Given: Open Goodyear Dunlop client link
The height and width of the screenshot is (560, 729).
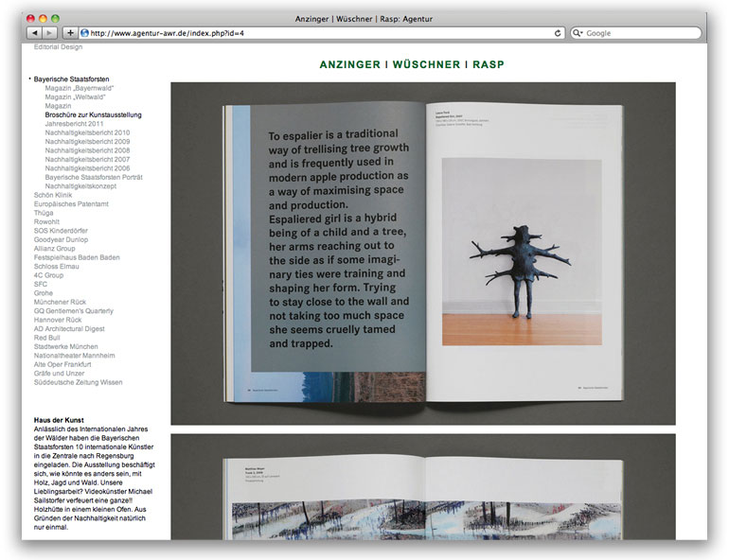Looking at the screenshot, I should coord(61,239).
